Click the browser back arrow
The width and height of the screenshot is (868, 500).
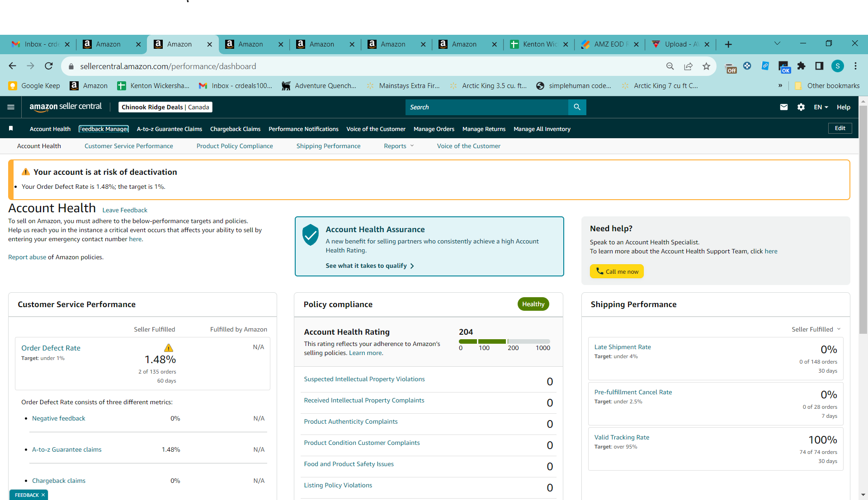12,66
